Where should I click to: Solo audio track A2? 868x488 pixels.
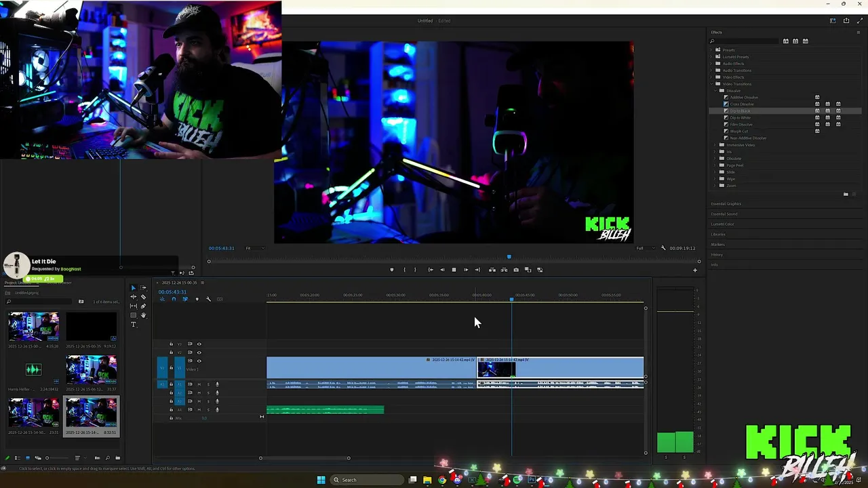(208, 393)
